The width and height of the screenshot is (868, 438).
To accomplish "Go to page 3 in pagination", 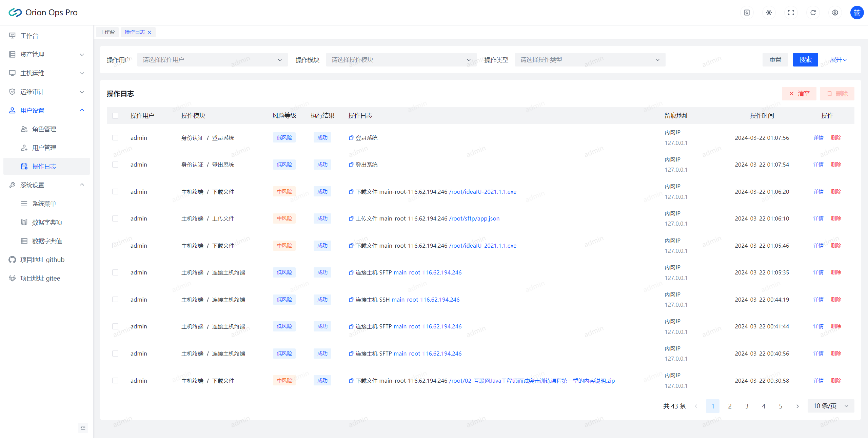I will 747,406.
